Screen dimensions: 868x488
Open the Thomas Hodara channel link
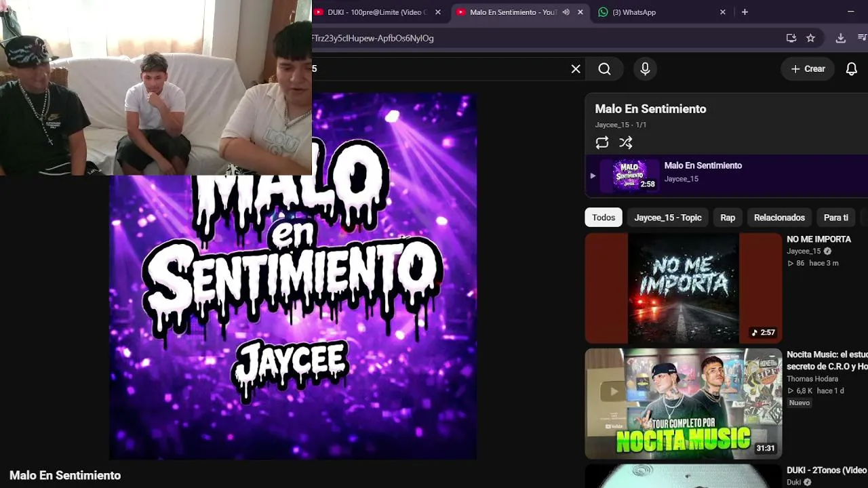[x=812, y=379]
